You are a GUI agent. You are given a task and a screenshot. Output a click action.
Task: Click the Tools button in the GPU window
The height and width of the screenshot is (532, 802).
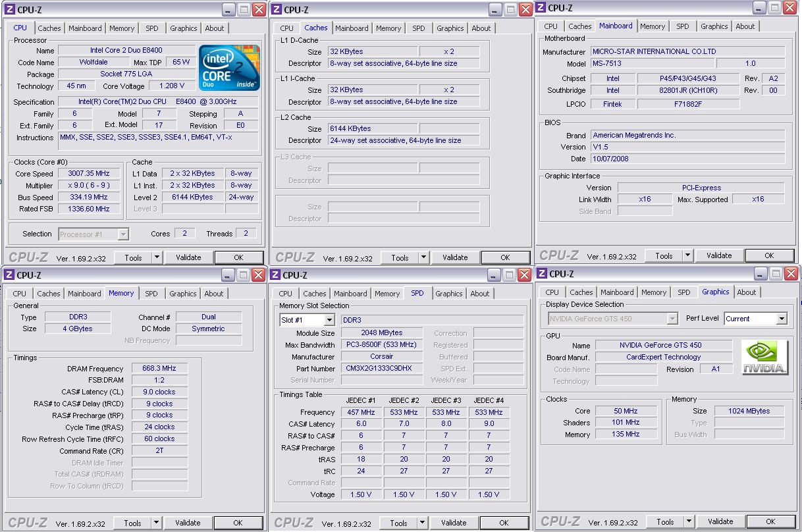coord(665,521)
